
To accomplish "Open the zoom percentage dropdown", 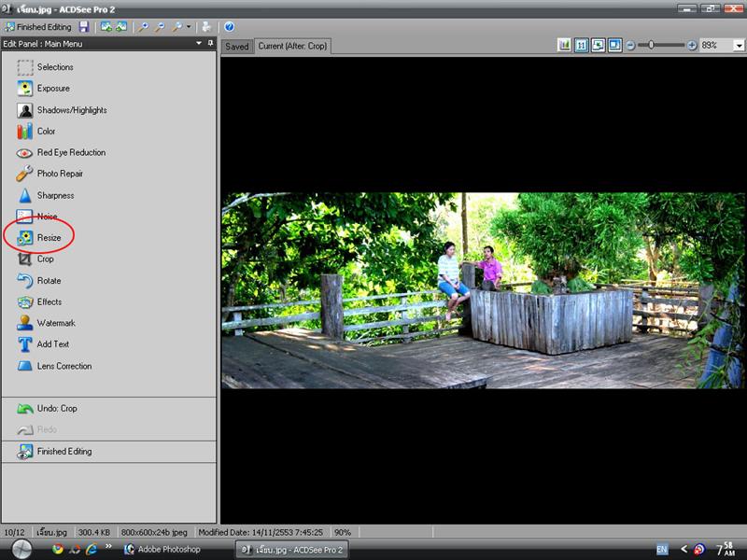I will pyautogui.click(x=738, y=45).
